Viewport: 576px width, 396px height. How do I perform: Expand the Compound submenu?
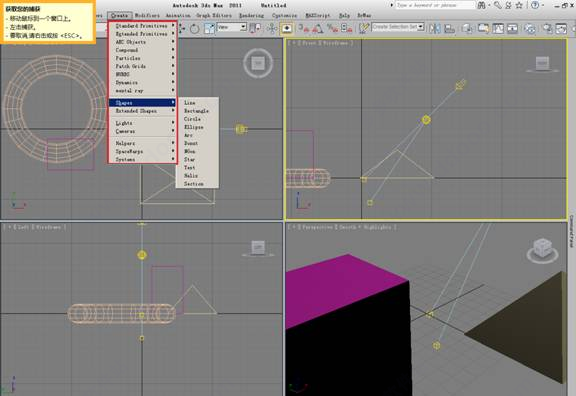(x=143, y=50)
